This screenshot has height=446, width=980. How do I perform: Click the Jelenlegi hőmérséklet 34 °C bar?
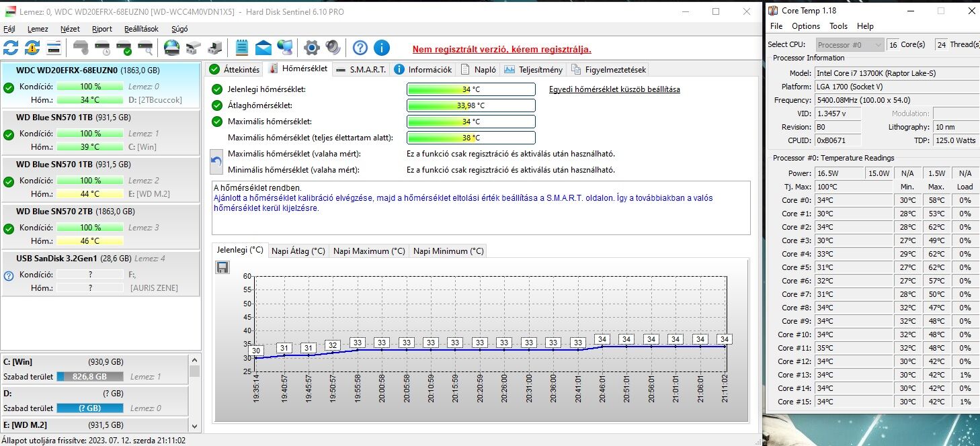click(471, 89)
